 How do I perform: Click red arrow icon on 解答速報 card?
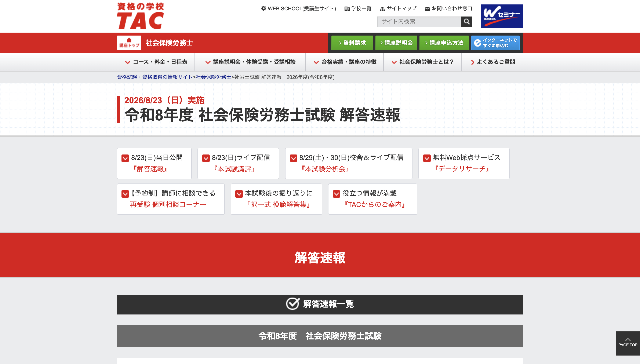point(125,158)
